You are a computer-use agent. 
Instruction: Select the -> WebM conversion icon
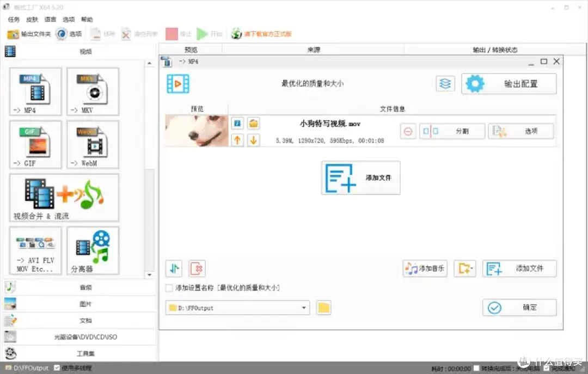click(93, 144)
